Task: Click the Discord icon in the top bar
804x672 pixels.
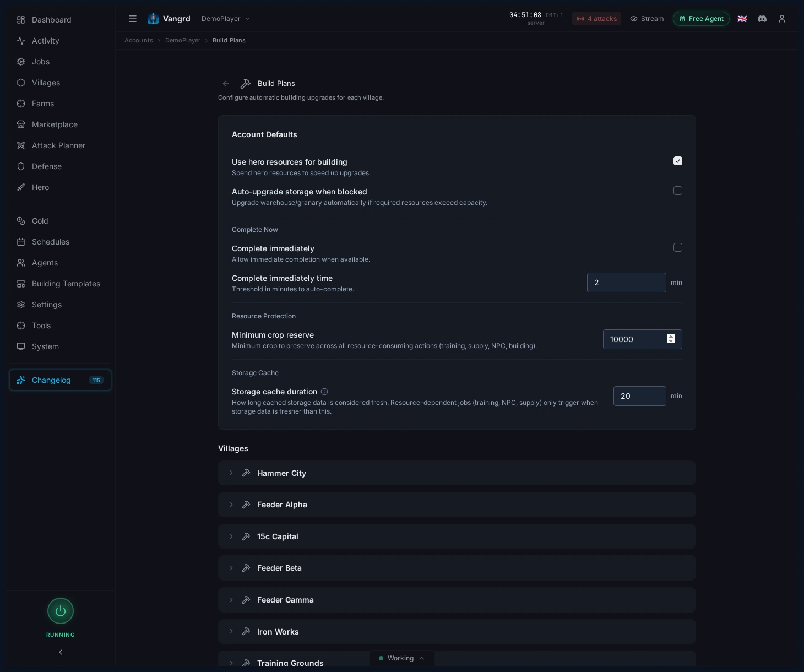Action: tap(762, 19)
